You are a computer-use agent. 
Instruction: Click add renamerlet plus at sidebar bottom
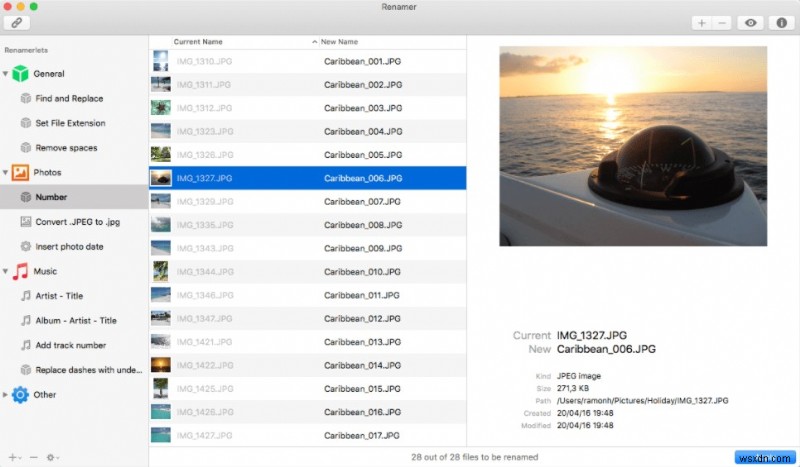(13, 457)
